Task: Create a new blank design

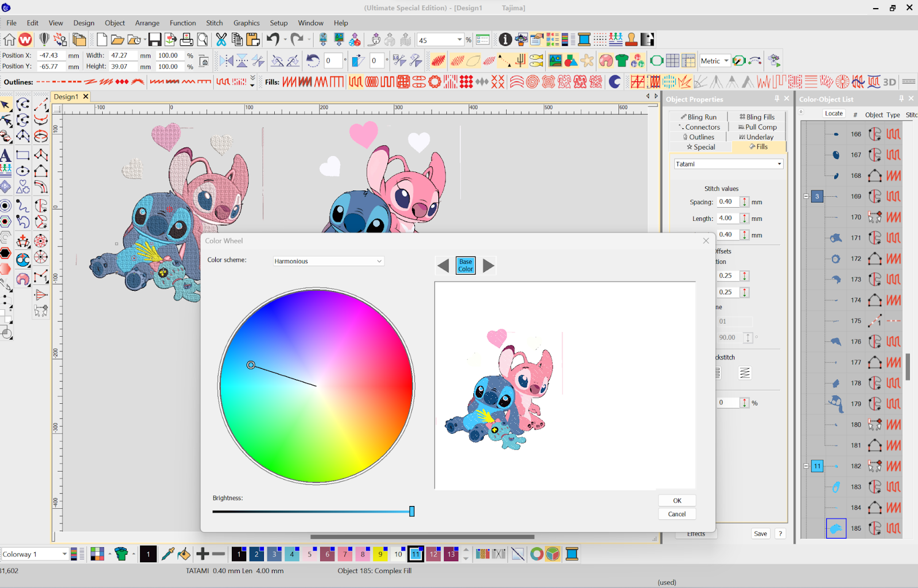Action: [102, 40]
